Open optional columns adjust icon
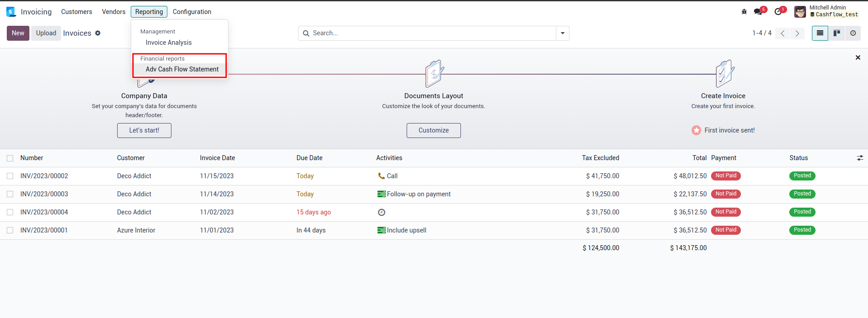 tap(860, 158)
